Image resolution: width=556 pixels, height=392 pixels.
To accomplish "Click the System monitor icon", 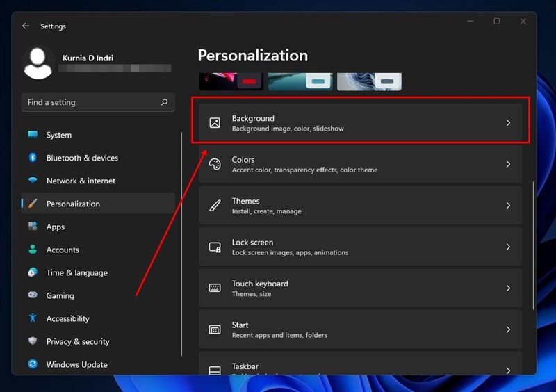I will 33,134.
